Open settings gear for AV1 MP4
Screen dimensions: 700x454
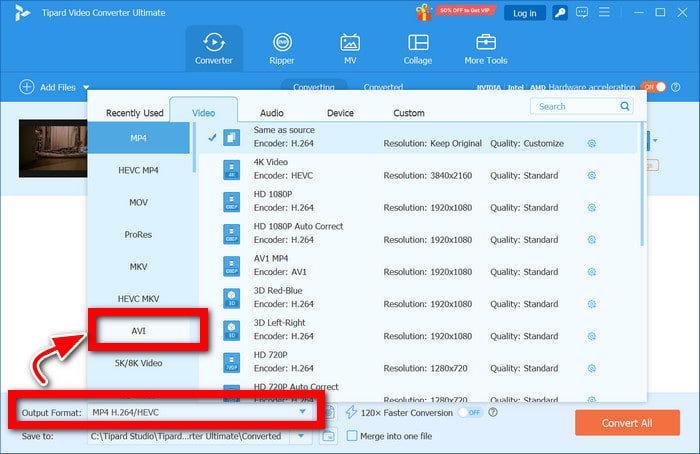592,272
